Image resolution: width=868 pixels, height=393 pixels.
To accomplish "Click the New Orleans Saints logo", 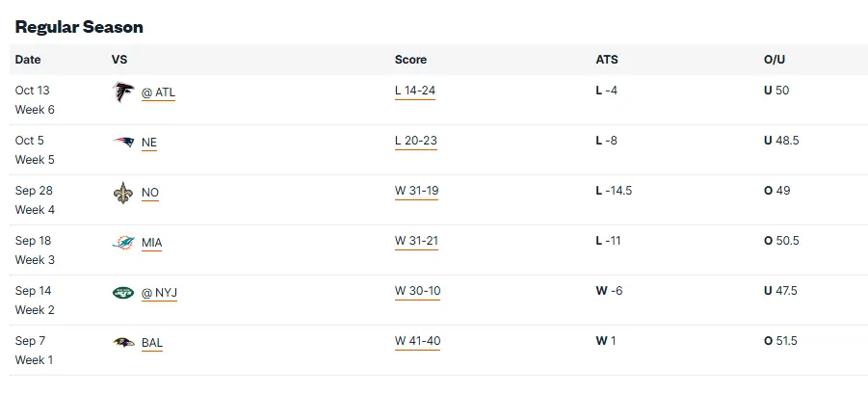I will point(122,193).
